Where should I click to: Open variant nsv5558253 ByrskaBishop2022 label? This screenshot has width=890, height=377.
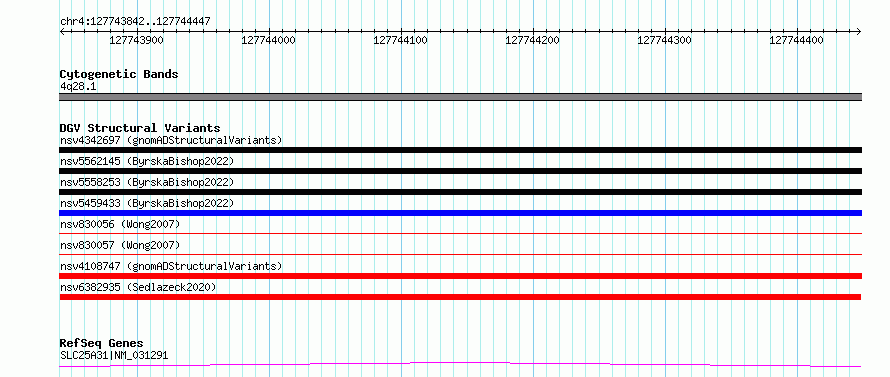[x=147, y=182]
